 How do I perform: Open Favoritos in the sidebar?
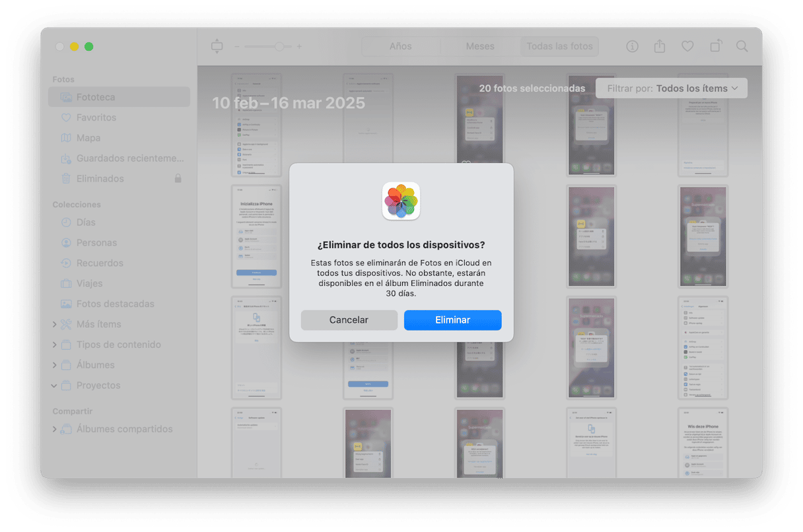(96, 117)
